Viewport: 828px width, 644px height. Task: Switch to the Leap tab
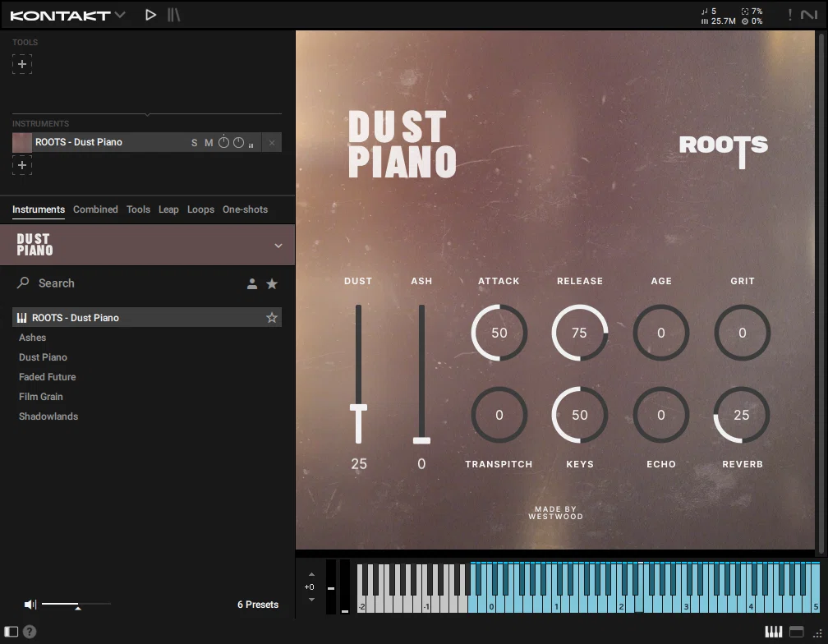point(168,209)
